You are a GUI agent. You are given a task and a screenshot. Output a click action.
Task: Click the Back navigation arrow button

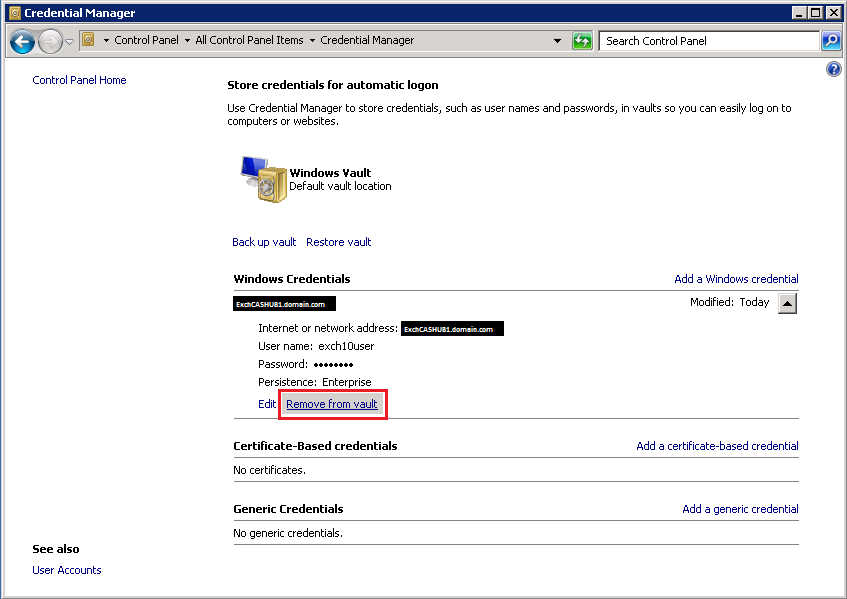point(22,41)
